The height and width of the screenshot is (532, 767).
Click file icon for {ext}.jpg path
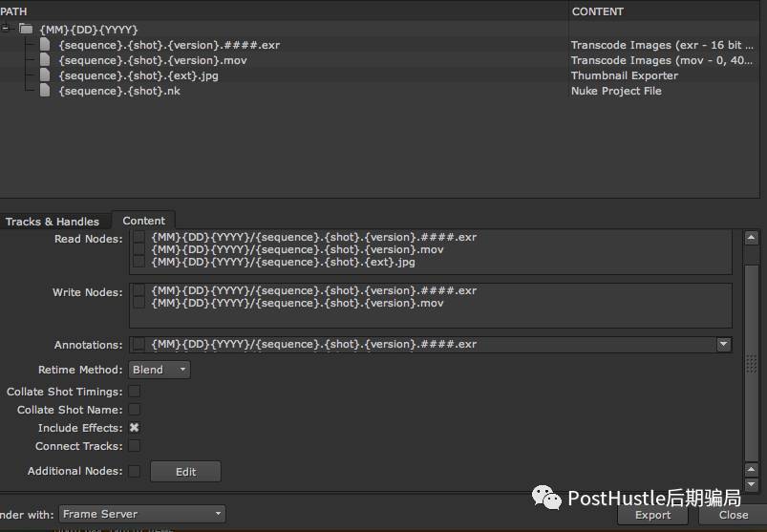tap(45, 75)
